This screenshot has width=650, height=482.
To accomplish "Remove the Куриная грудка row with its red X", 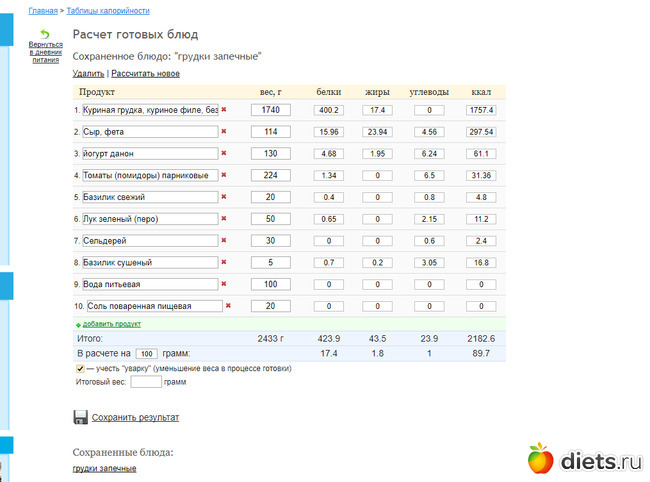I will click(224, 109).
